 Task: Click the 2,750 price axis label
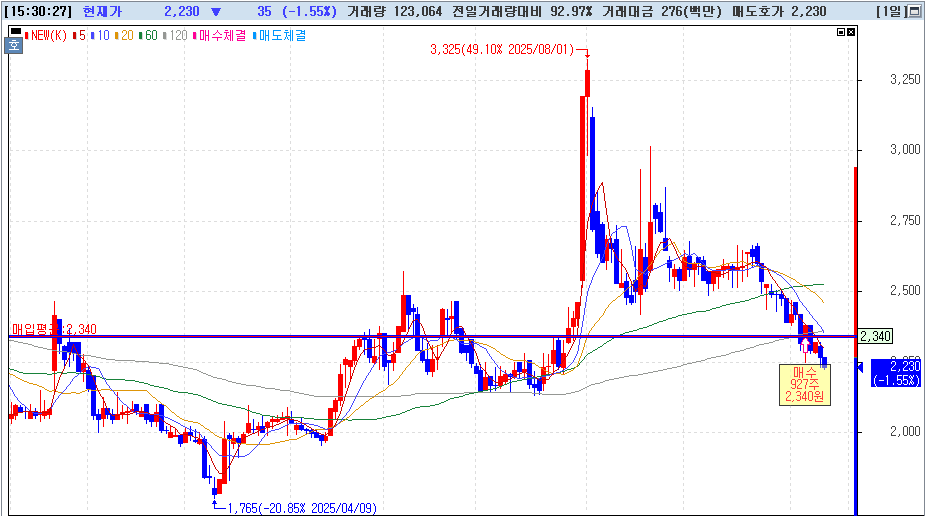tap(905, 220)
